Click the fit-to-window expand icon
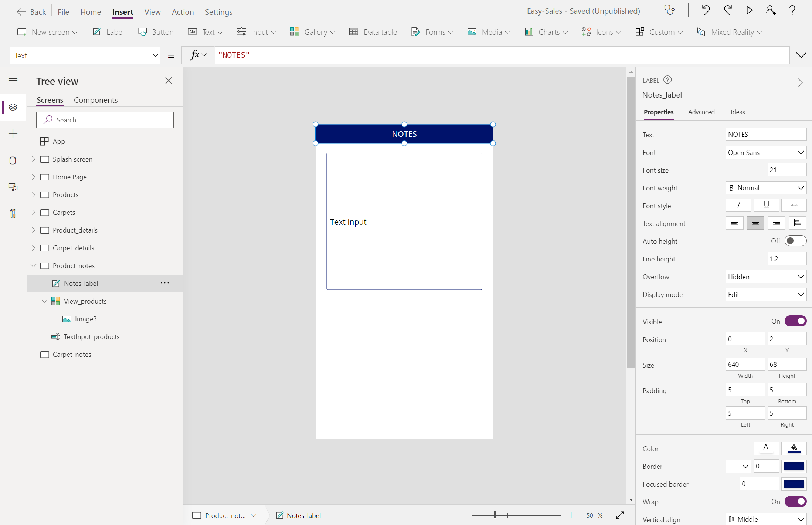The height and width of the screenshot is (525, 812). [620, 515]
